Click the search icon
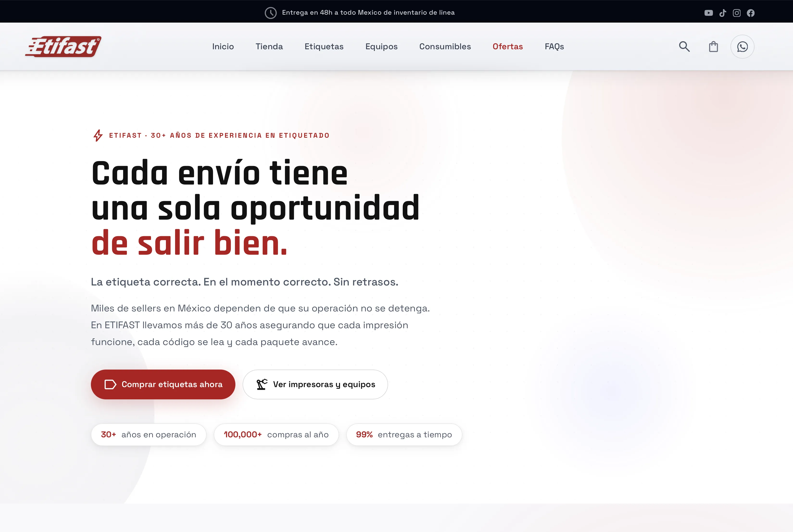This screenshot has width=793, height=532. click(x=684, y=46)
